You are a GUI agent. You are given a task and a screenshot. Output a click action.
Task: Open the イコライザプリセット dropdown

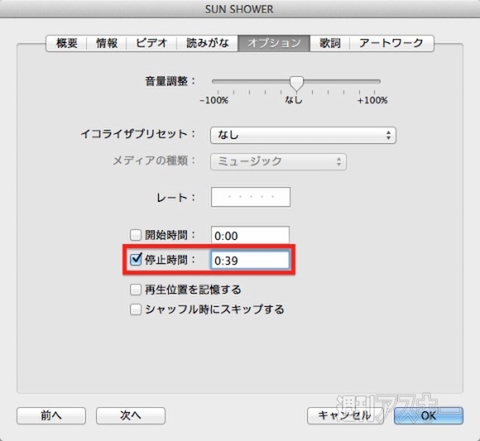tap(303, 135)
